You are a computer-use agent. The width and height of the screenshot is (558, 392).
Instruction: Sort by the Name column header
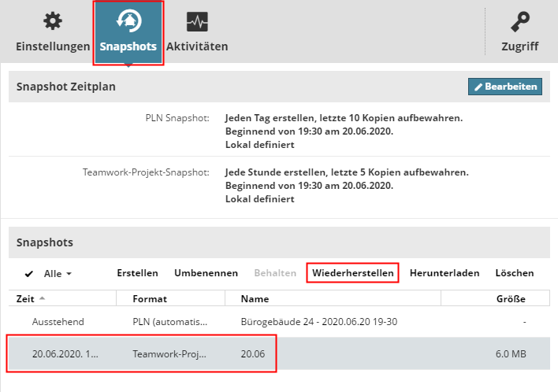pyautogui.click(x=333, y=298)
